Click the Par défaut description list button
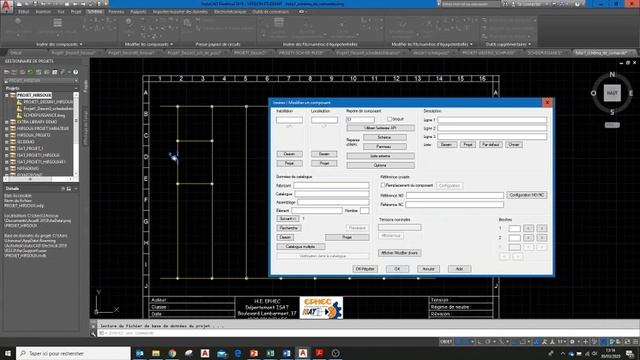Viewport: 640px width, 360px height. [x=490, y=144]
